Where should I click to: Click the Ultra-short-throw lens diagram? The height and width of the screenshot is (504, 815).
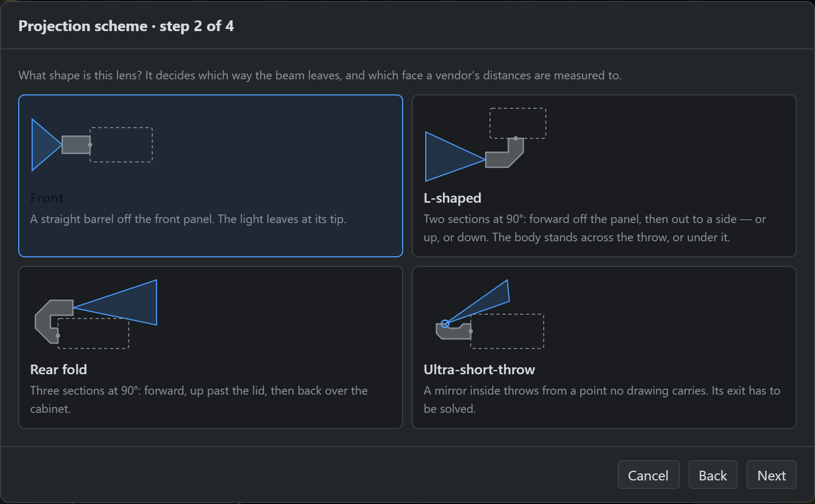coord(490,314)
